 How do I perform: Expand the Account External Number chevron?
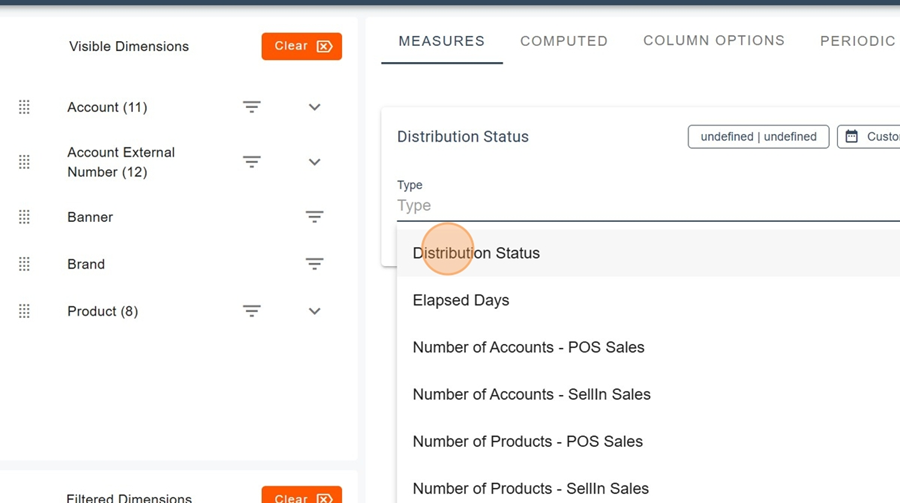pyautogui.click(x=314, y=162)
